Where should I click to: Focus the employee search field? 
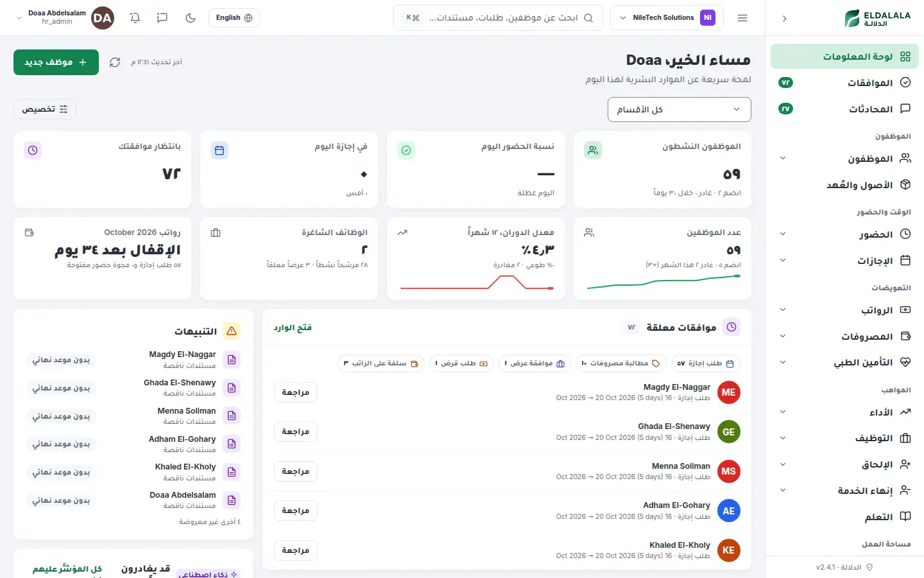[x=498, y=18]
